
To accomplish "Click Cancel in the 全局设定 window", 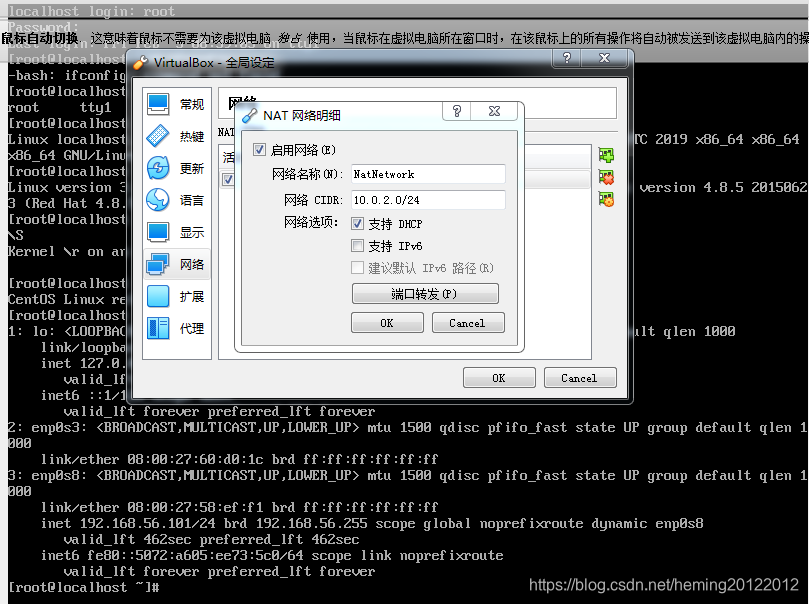I will pyautogui.click(x=580, y=378).
